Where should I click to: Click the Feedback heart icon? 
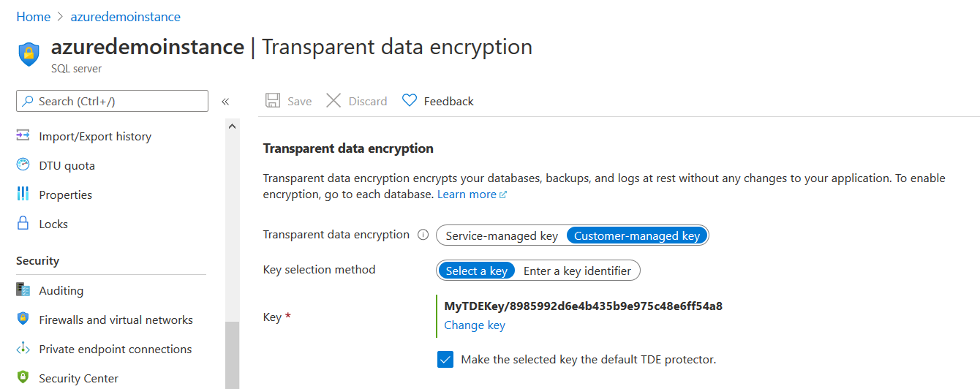[410, 101]
